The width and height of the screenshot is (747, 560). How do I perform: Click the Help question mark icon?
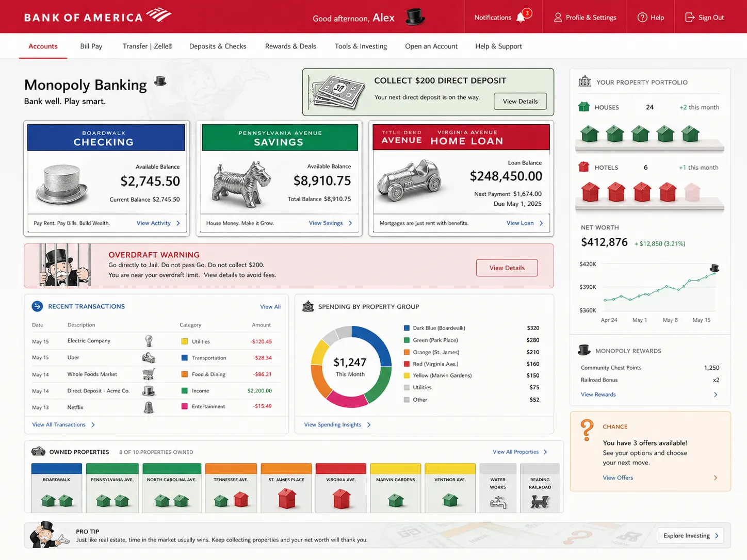point(642,18)
